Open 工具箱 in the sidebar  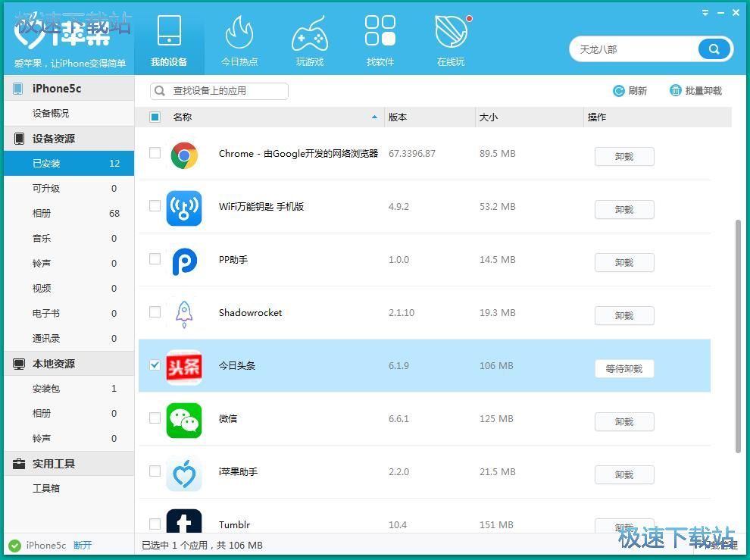pos(69,488)
